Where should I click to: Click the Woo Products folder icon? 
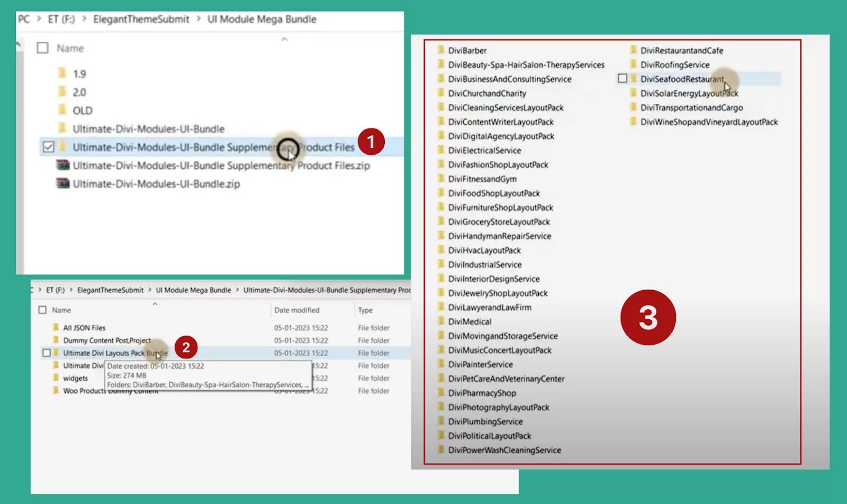pos(56,391)
